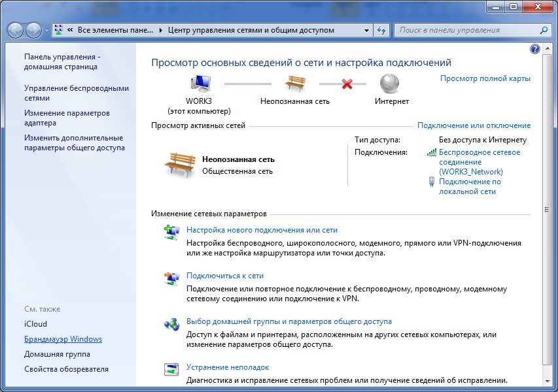Click the bench icon in network map
Image resolution: width=558 pixels, height=392 pixels.
295,84
